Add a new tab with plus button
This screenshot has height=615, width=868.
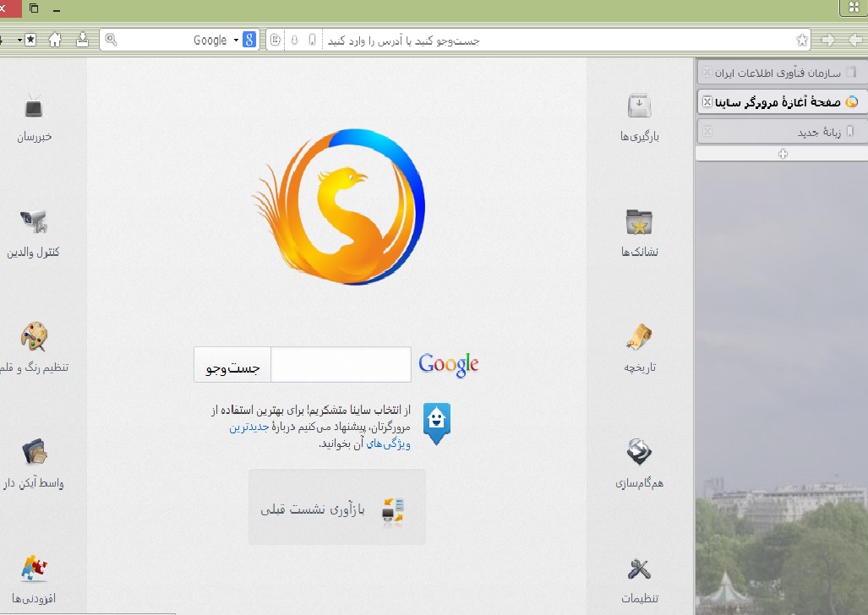tap(782, 154)
